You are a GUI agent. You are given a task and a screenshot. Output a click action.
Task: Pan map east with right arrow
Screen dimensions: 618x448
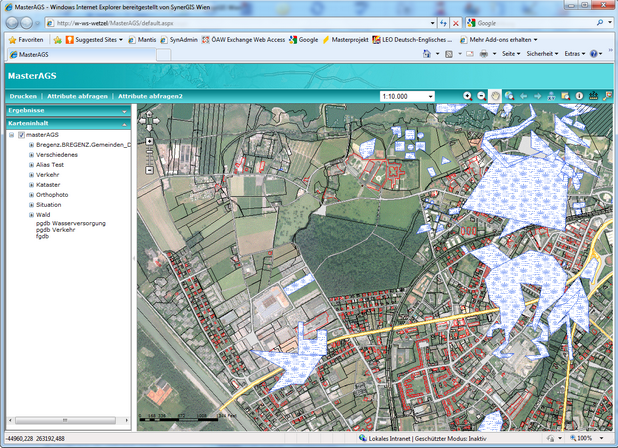click(x=156, y=121)
